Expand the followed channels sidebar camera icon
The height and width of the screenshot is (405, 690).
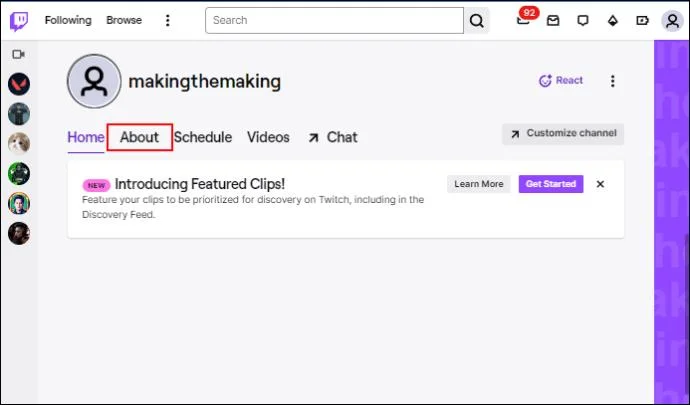18,54
